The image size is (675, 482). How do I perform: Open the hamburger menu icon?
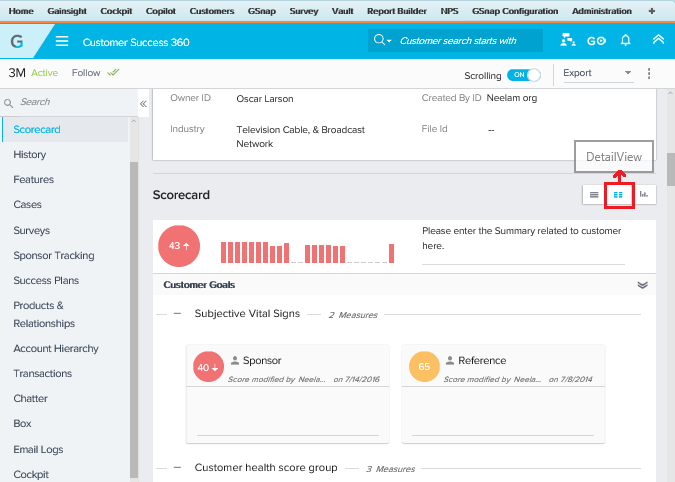[62, 41]
